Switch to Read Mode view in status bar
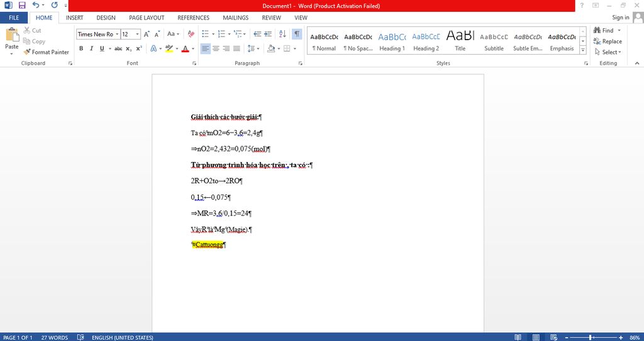Screen dimensions: 644x341 point(518,337)
